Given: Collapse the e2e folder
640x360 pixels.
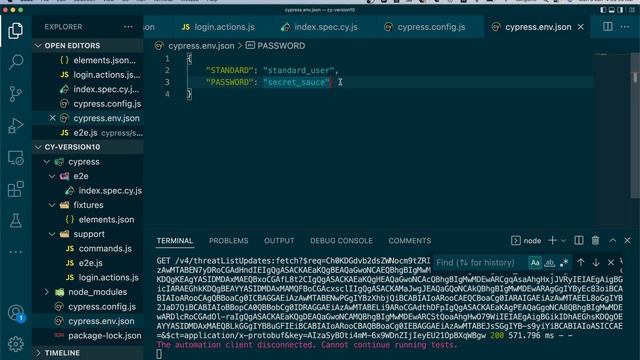Looking at the screenshot, I should 52,176.
